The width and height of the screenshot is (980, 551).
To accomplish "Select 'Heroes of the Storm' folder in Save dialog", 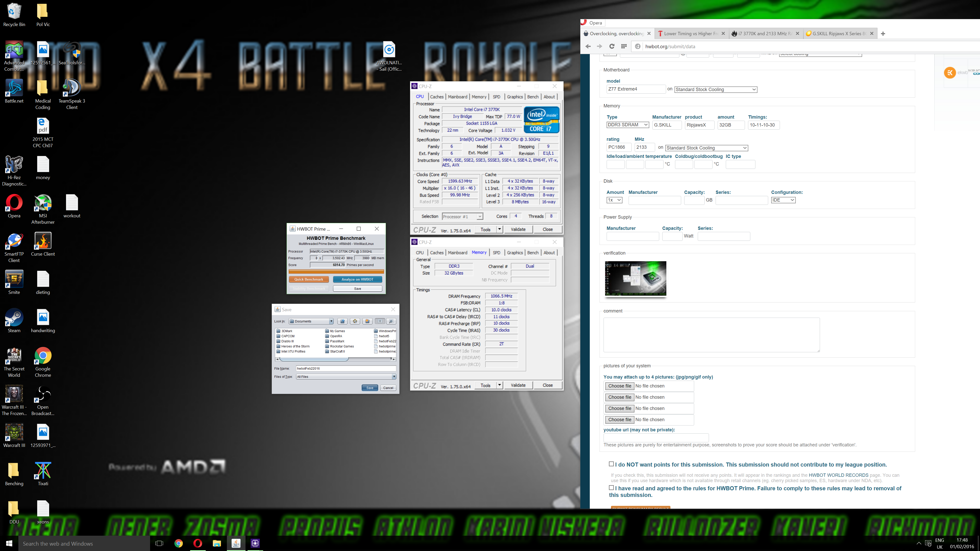I will 293,346.
